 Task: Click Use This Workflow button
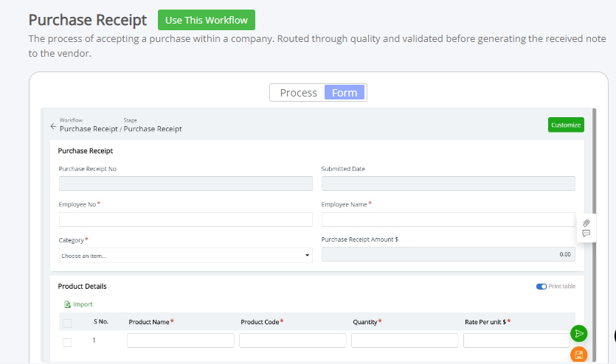(207, 20)
